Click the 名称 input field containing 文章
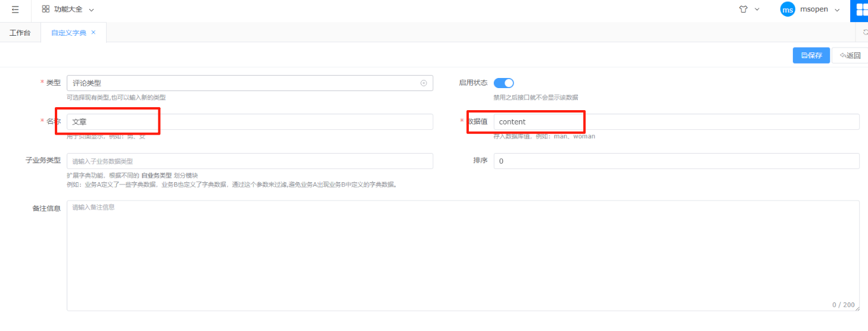The width and height of the screenshot is (868, 331). pos(250,121)
